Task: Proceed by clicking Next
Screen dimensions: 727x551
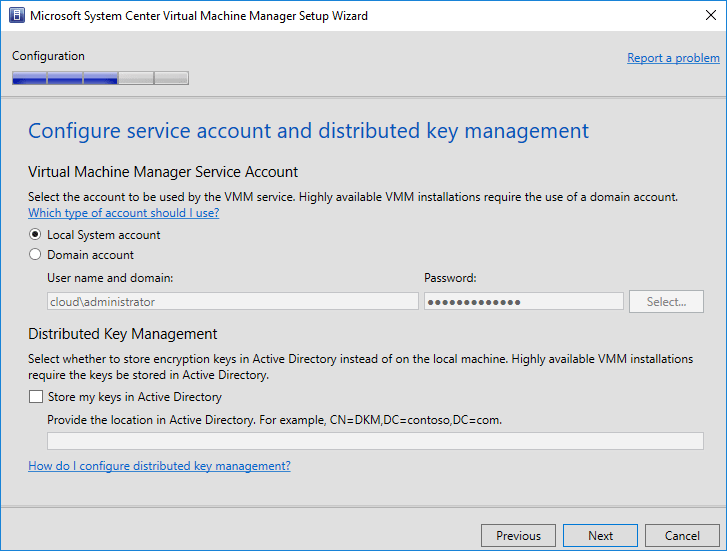Action: coord(600,535)
